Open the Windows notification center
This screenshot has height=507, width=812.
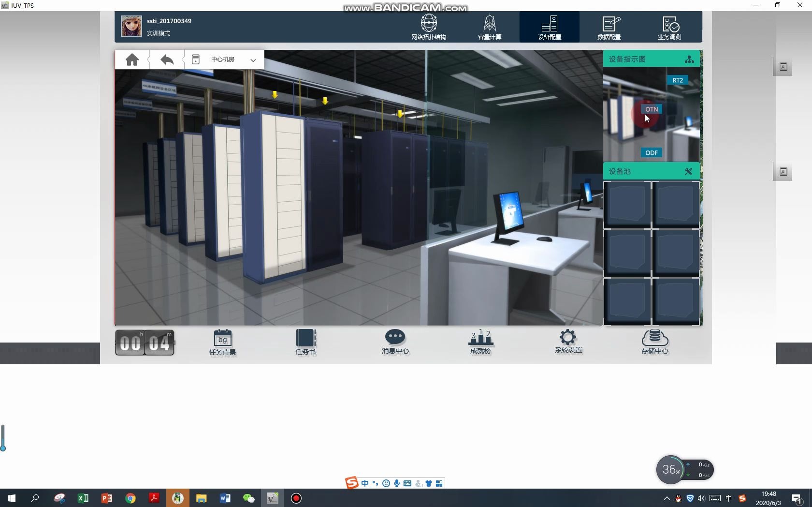pos(797,498)
